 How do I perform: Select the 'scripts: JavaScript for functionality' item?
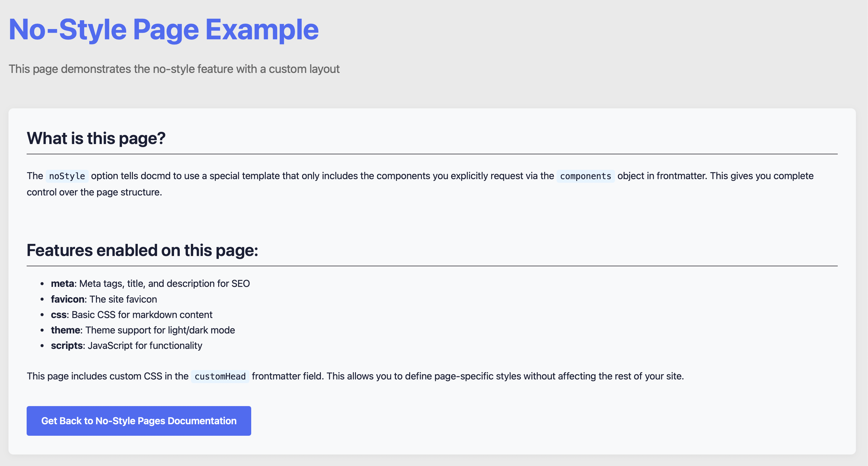tap(127, 345)
